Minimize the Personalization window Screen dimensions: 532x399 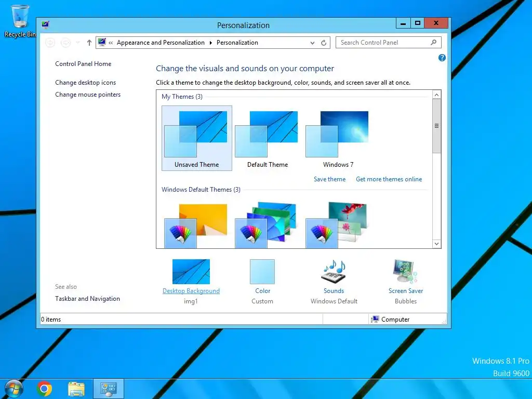[x=403, y=23]
